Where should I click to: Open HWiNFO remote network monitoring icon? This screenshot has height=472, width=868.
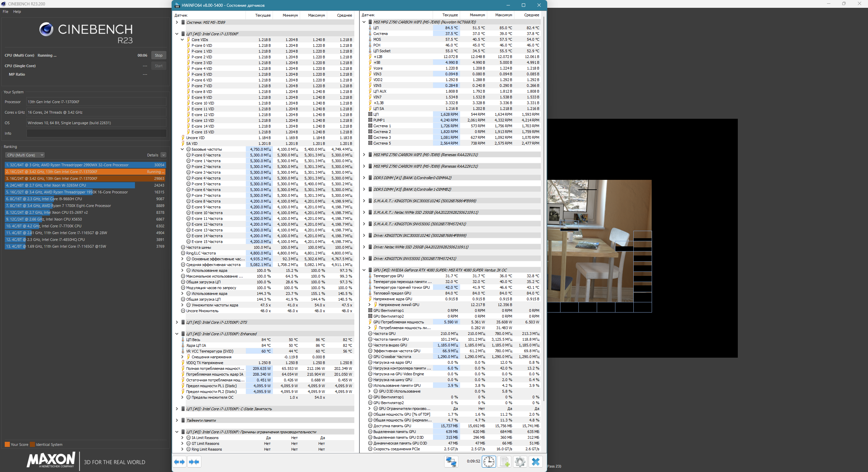point(451,462)
